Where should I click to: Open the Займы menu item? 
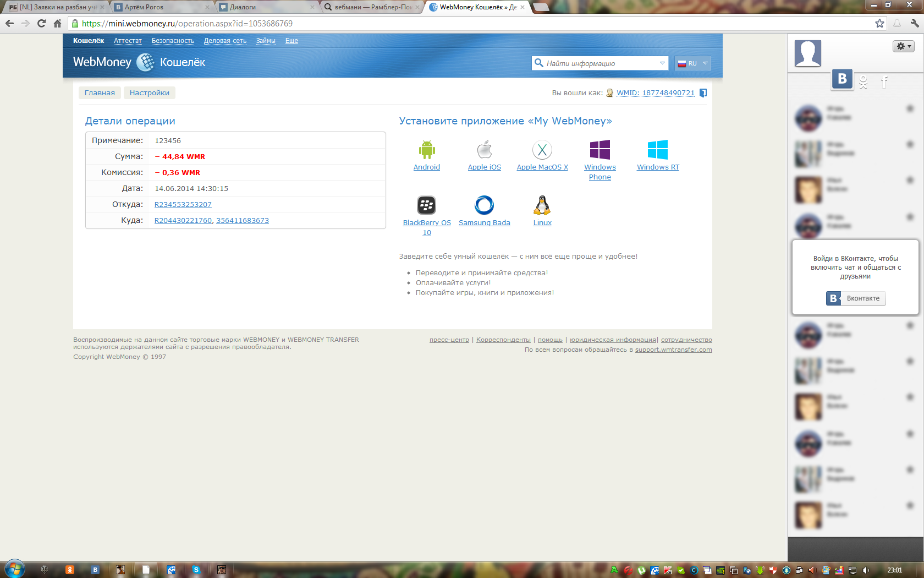coord(266,41)
